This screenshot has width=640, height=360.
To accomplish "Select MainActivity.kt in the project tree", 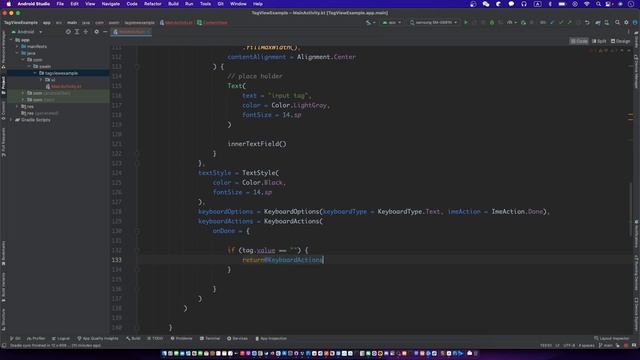I will pos(63,87).
